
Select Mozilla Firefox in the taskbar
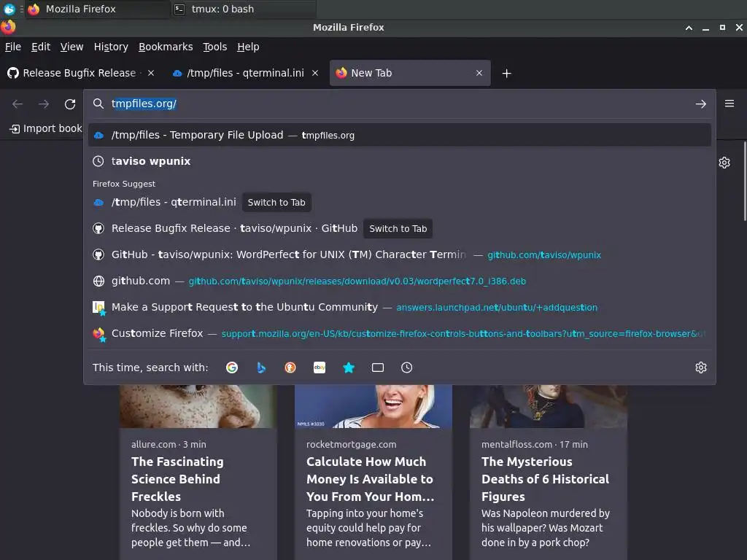click(98, 9)
